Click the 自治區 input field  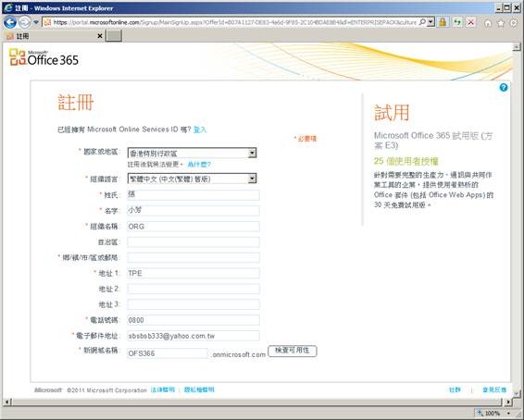coord(193,241)
